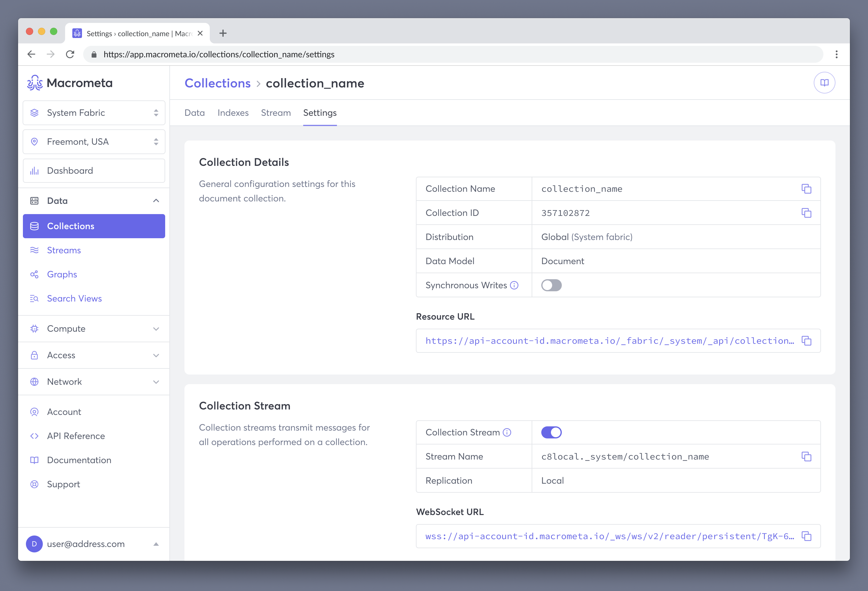Click the Collections breadcrumb link
Screen dimensions: 868x591
click(217, 83)
